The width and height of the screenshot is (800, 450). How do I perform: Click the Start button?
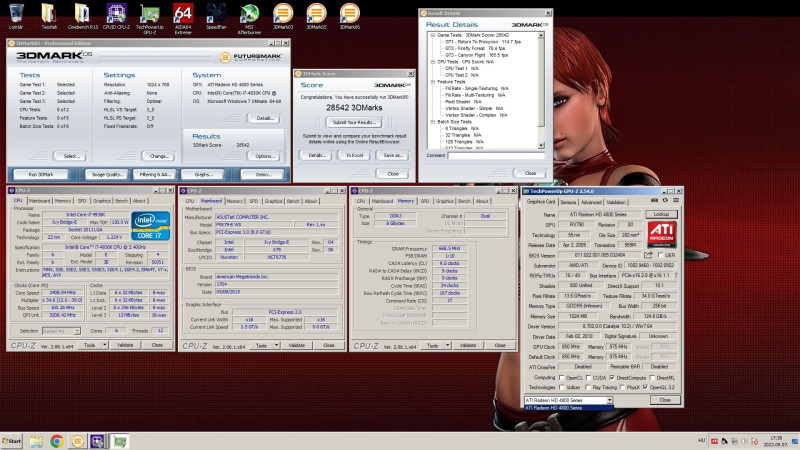pos(12,441)
